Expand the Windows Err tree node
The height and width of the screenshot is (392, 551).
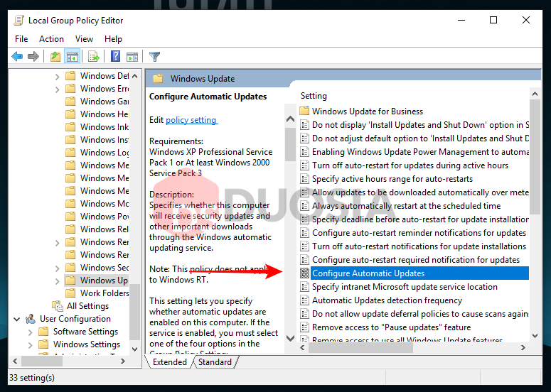click(58, 89)
